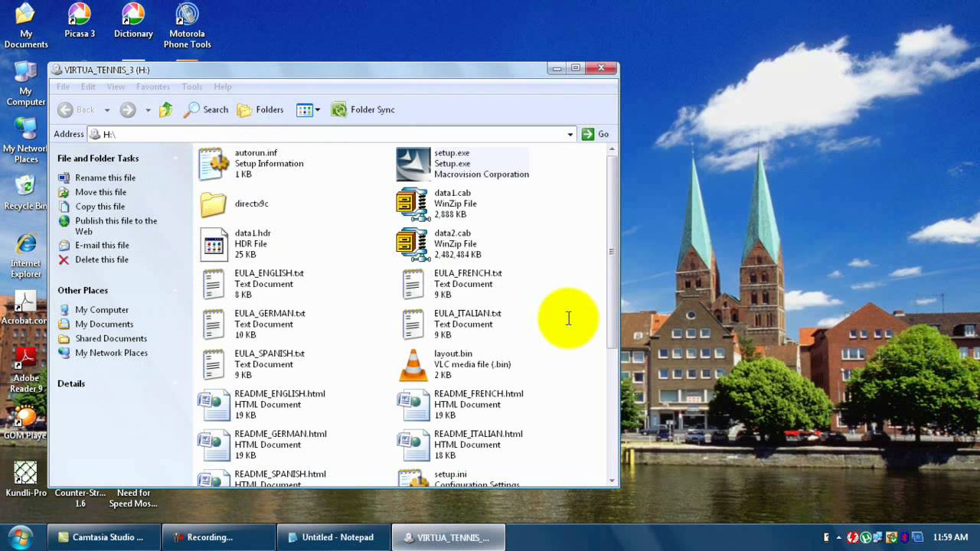980x551 pixels.
Task: Click the Forward navigation arrow
Action: point(128,109)
